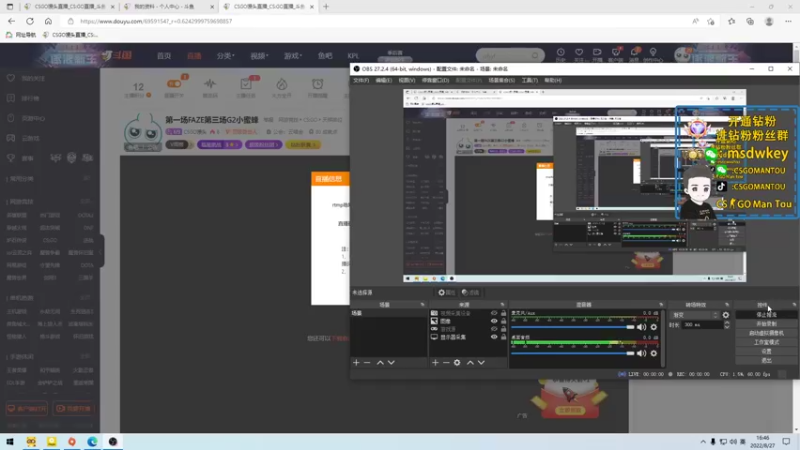Open the Douyu followed heart icon in header
The height and width of the screenshot is (450, 800).
coord(579,53)
